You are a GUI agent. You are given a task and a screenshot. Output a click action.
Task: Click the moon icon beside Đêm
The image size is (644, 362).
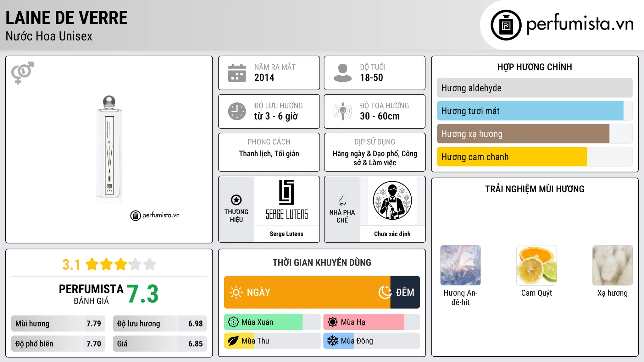[x=385, y=292]
